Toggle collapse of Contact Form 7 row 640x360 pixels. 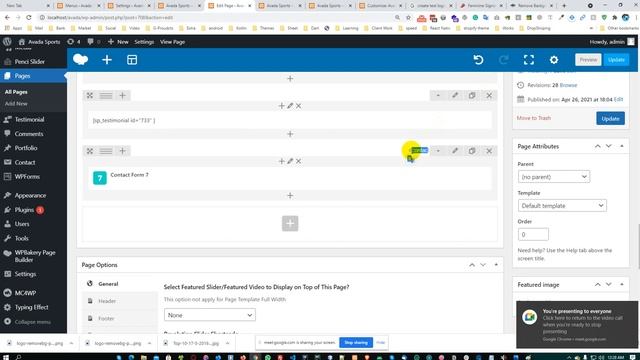click(438, 151)
